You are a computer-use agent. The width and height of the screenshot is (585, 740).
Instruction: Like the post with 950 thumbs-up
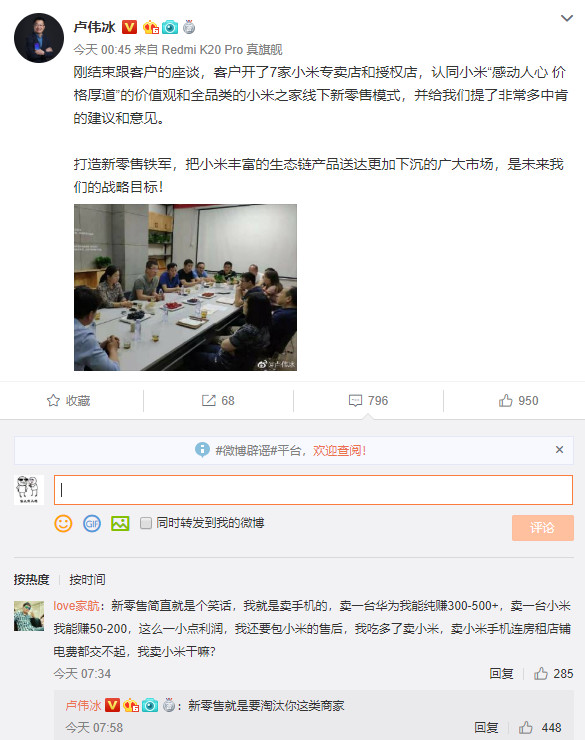[506, 401]
